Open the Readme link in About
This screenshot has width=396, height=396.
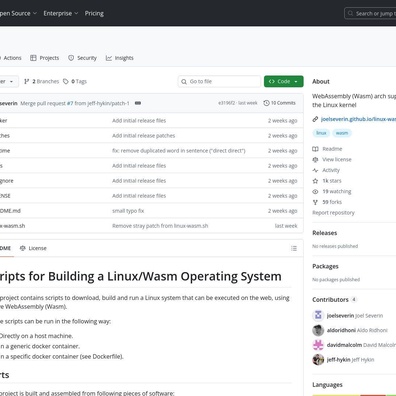(x=332, y=149)
